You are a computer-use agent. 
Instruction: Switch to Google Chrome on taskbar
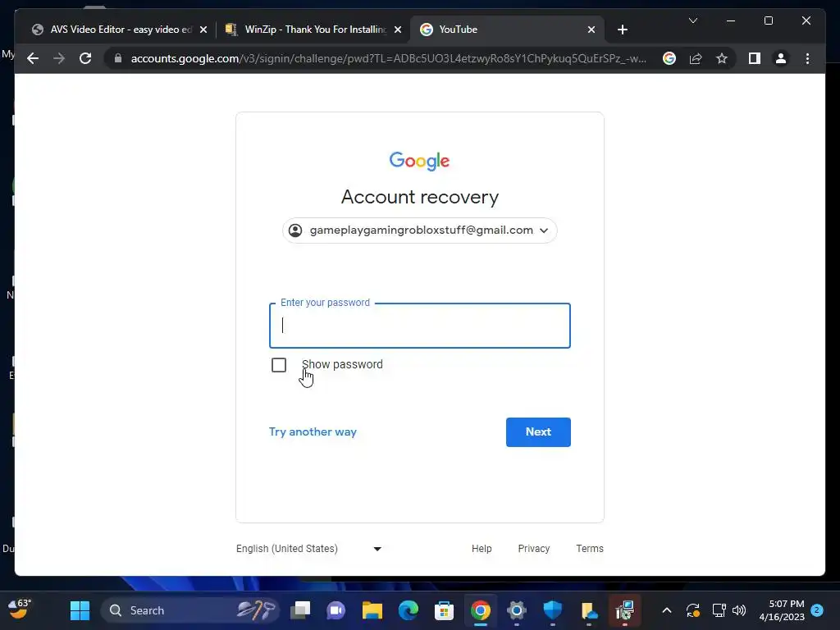tap(481, 610)
